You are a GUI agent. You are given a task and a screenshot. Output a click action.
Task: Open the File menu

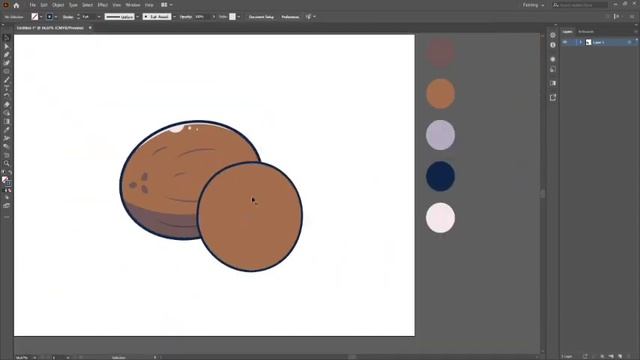(x=32, y=5)
